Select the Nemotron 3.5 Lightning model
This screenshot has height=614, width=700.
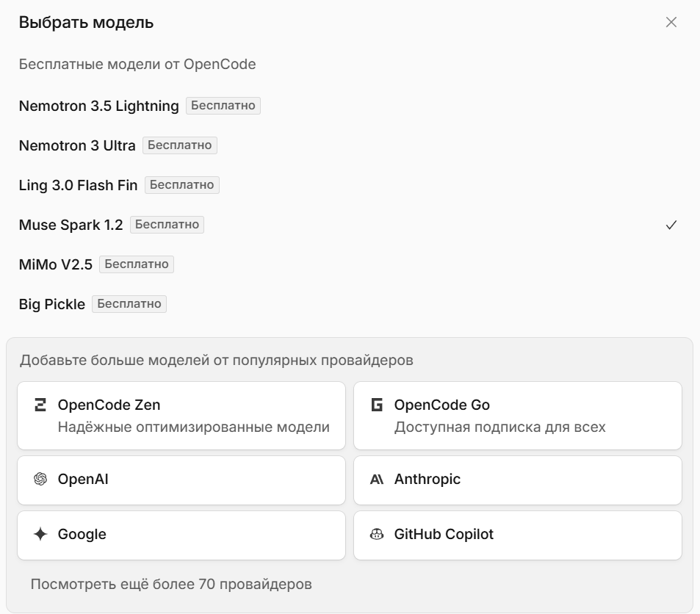(350, 106)
